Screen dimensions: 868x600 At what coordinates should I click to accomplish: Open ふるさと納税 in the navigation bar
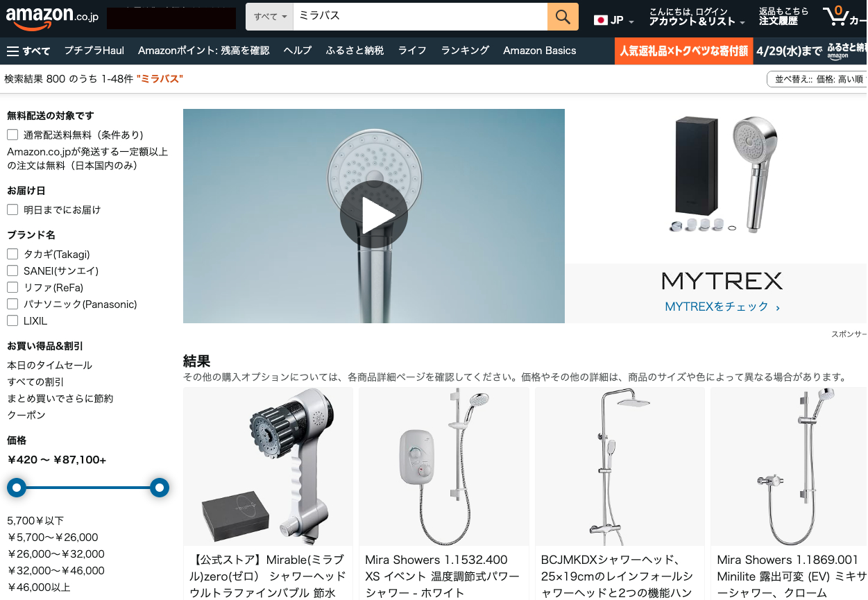coord(355,51)
